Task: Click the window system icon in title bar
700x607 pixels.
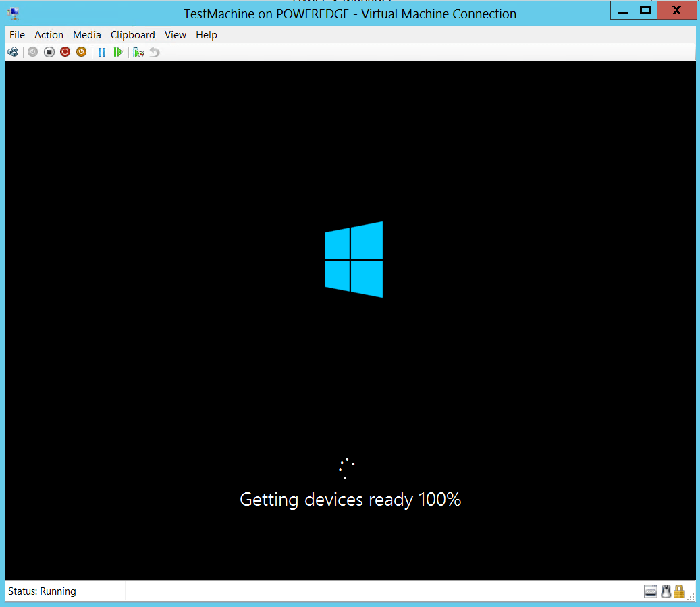Action: click(x=14, y=14)
